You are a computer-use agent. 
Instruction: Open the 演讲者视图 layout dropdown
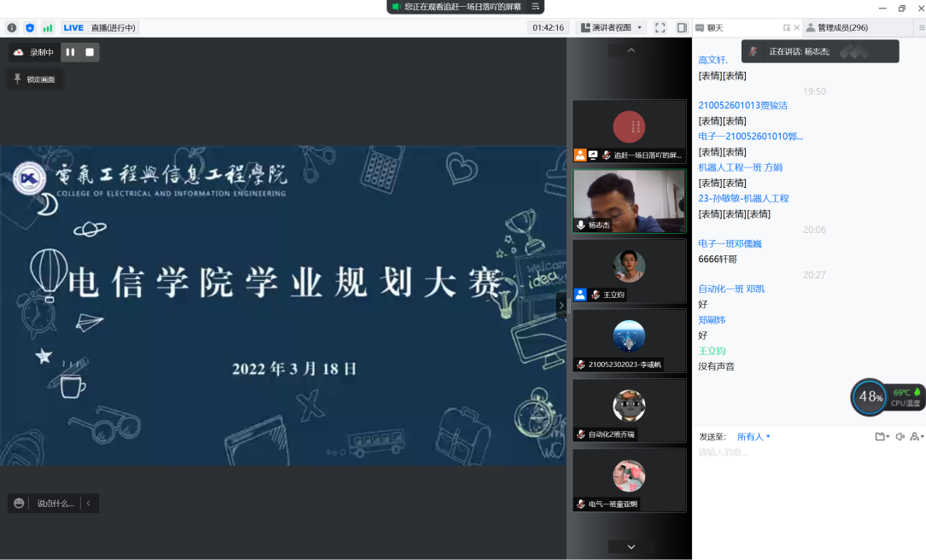pyautogui.click(x=611, y=27)
